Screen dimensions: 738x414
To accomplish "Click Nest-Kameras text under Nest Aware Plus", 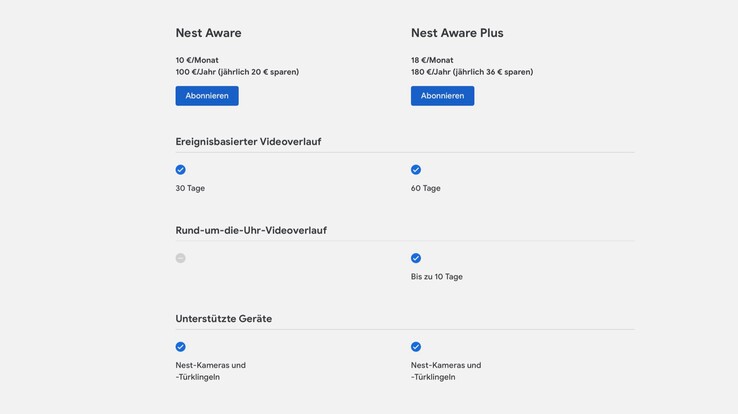I will [446, 366].
